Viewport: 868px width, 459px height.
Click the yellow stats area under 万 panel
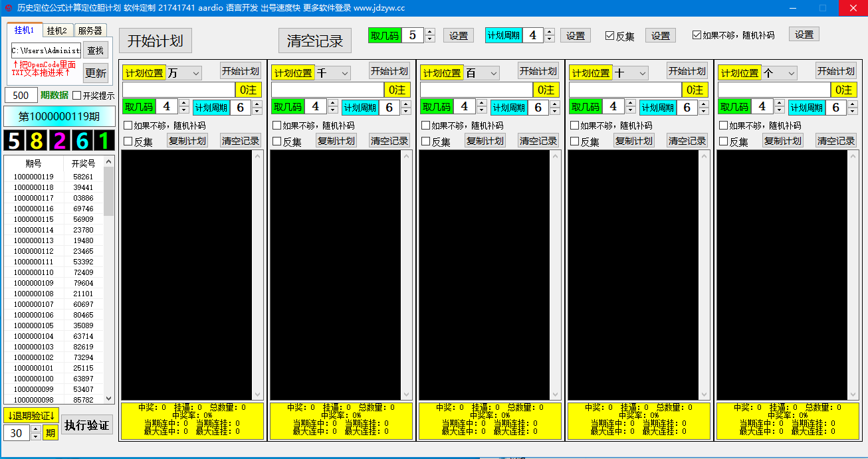192,420
